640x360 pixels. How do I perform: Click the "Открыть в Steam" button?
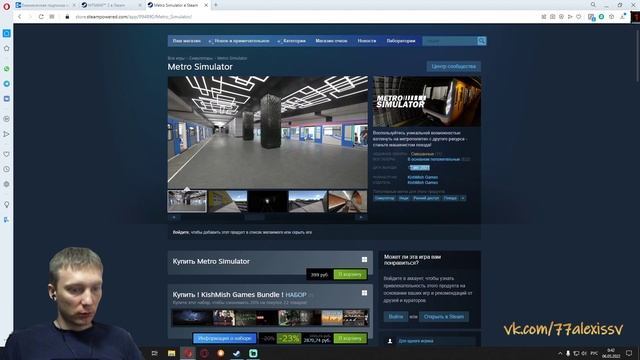(444, 316)
